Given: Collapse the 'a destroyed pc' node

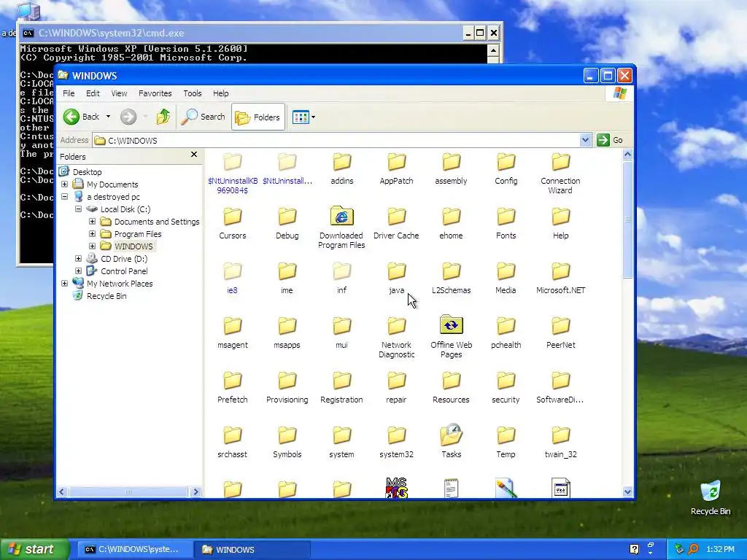Looking at the screenshot, I should [x=65, y=197].
